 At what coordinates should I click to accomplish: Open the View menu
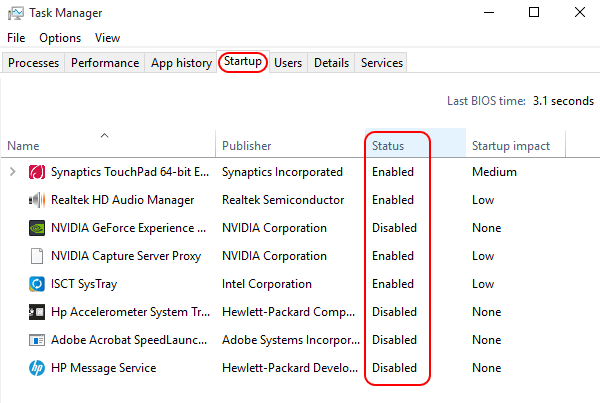(108, 38)
